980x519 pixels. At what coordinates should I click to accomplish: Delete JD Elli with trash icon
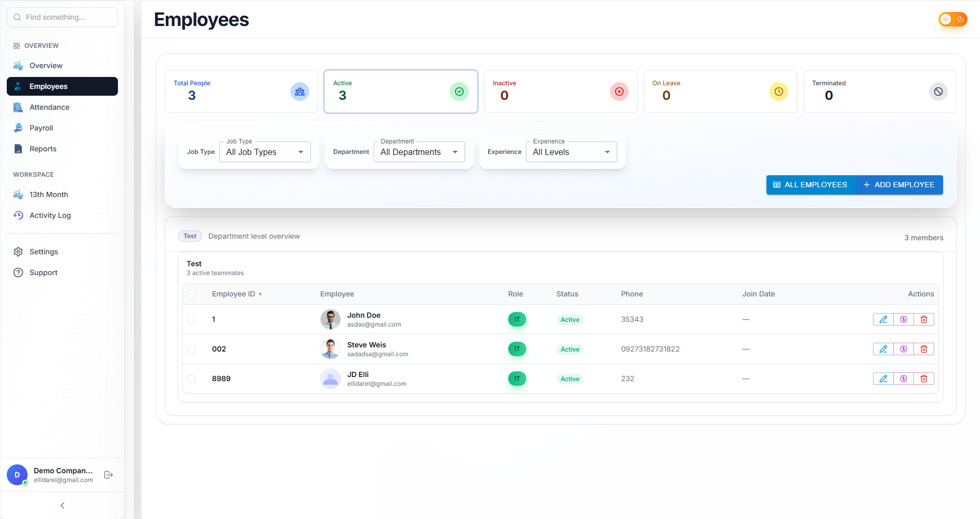924,379
